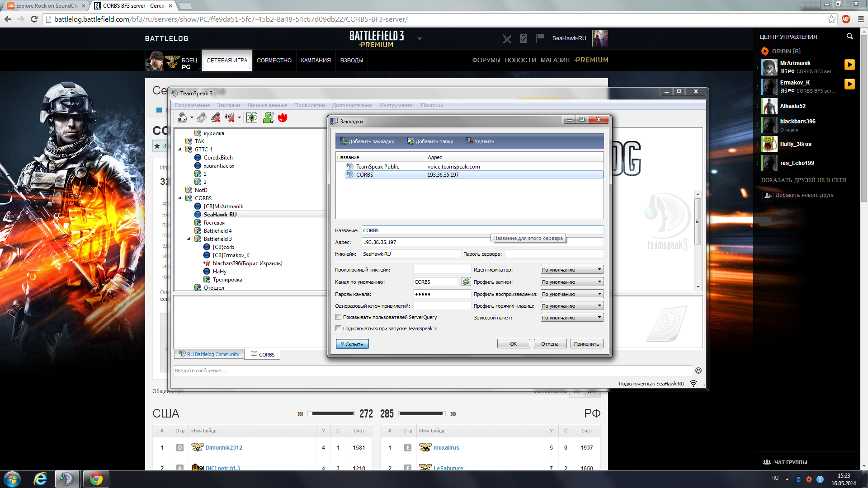Open the Закладки menu in TeamSpeak
Viewport: 868px width, 488px height.
coord(228,105)
